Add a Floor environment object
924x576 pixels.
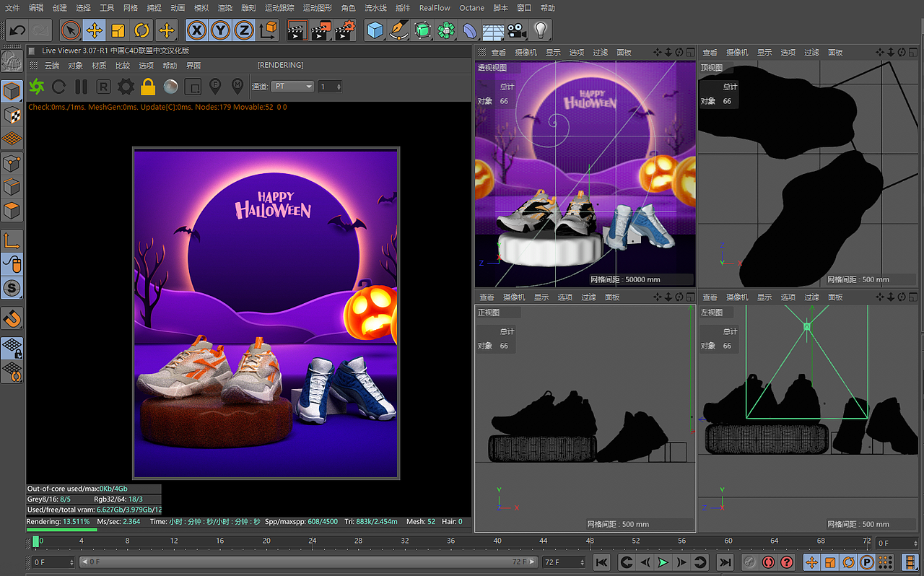tap(493, 30)
